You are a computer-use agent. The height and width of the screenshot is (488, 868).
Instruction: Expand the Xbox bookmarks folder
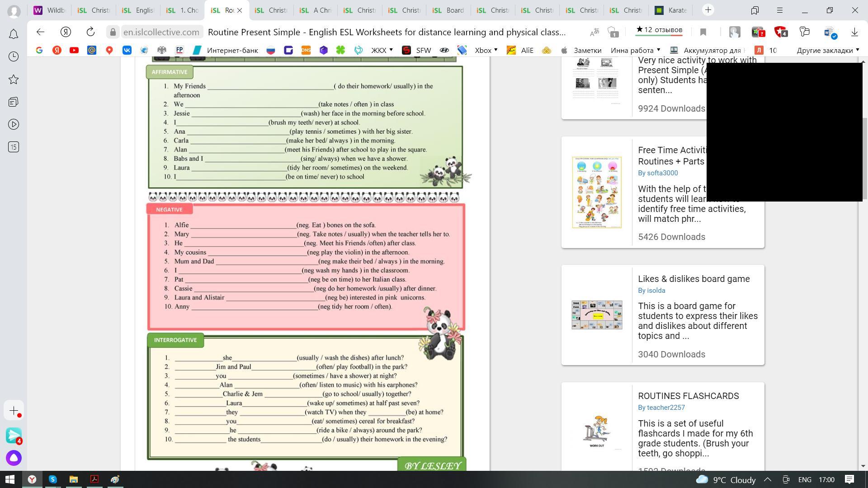486,50
